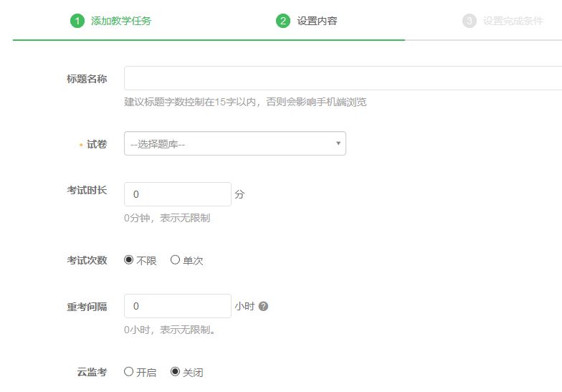Screen dimensions: 562x392
Task: Enable 云监考 with the 开启 option
Action: click(129, 372)
